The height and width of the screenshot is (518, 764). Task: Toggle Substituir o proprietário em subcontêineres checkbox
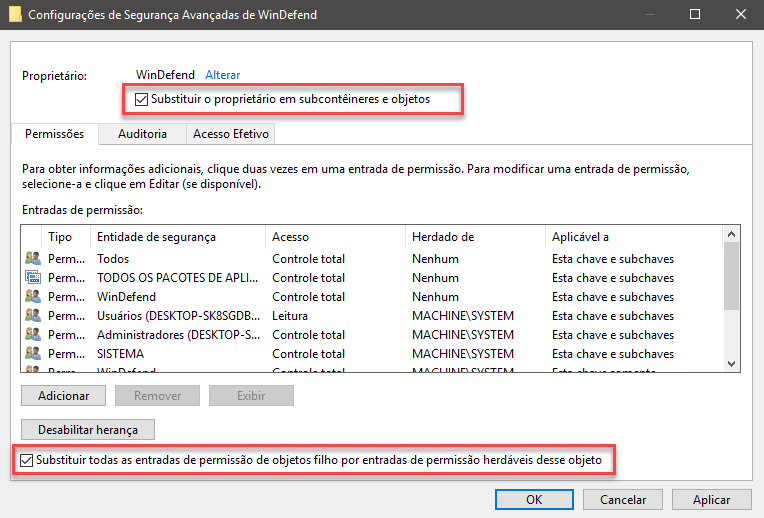pyautogui.click(x=141, y=99)
